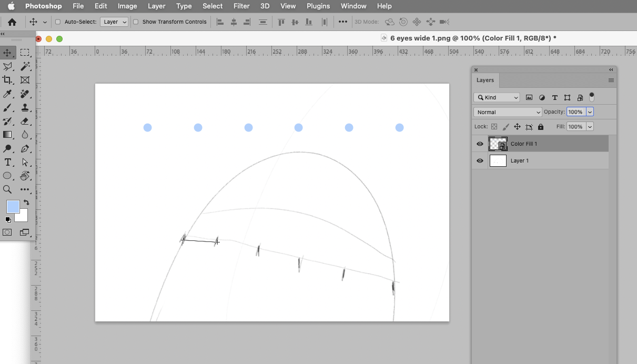
Task: Select the Rectangular Marquee tool
Action: click(x=25, y=52)
